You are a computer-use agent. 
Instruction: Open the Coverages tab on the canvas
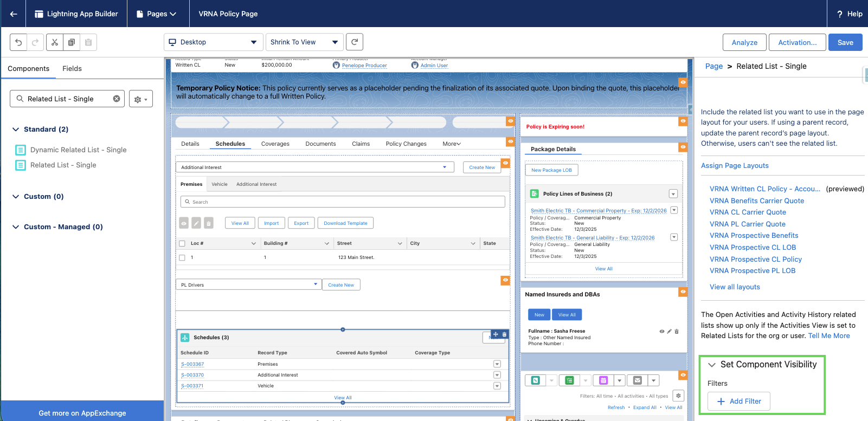(x=275, y=144)
